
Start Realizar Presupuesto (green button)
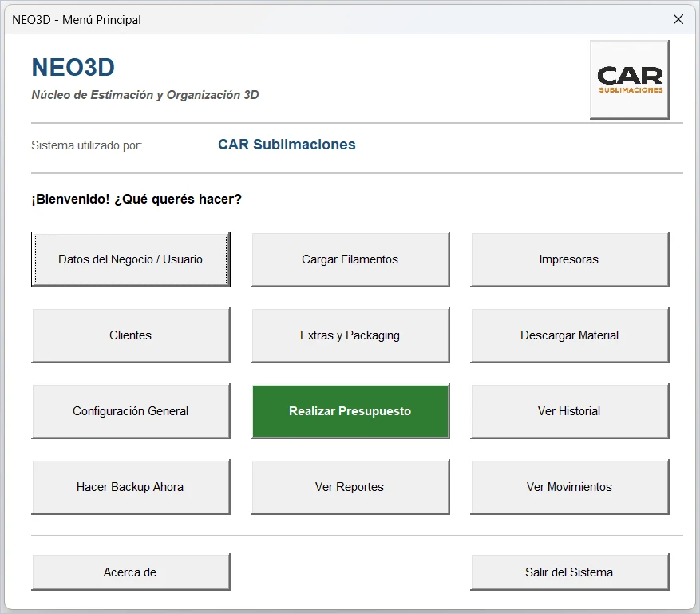click(x=350, y=411)
